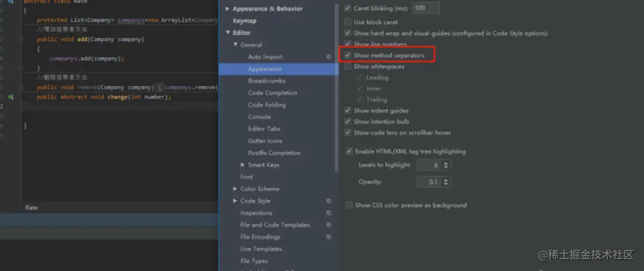Toggle the Caret blinking checkbox

click(x=348, y=8)
